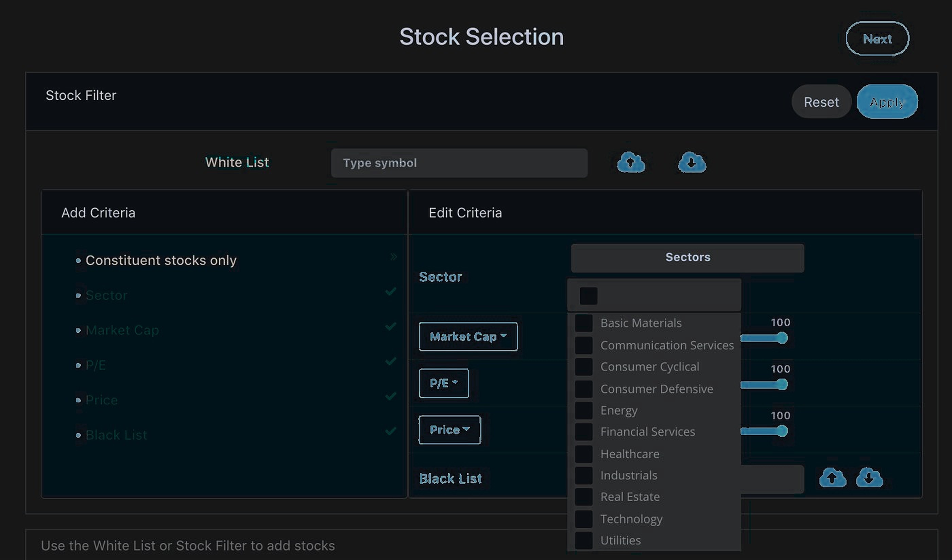The height and width of the screenshot is (560, 952).
Task: Select the Consumer Defensive checkbox
Action: click(584, 389)
